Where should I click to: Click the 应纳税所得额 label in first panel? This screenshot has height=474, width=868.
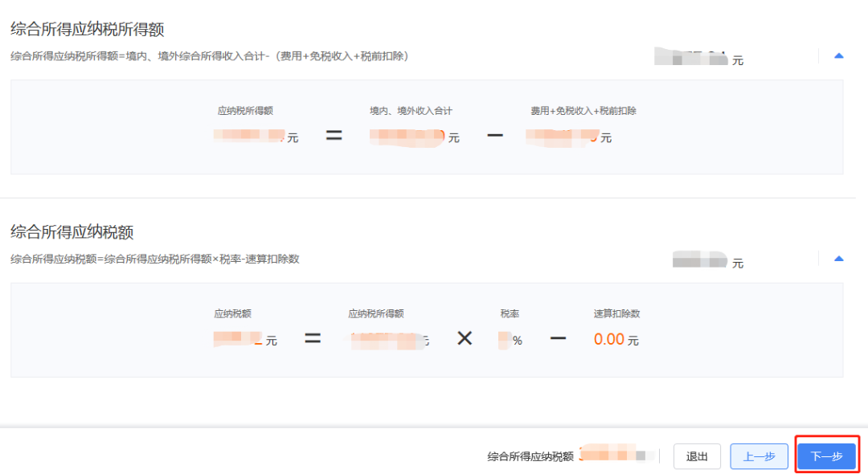click(245, 111)
